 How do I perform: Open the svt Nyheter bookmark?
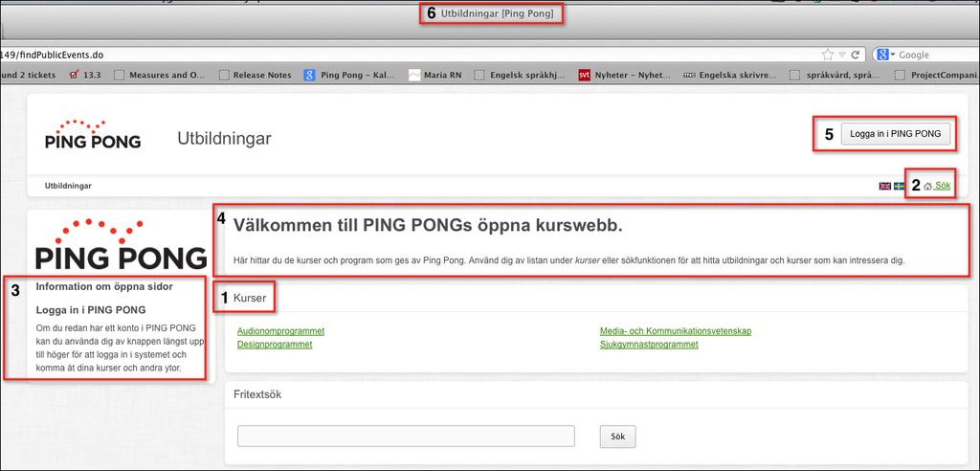[624, 75]
